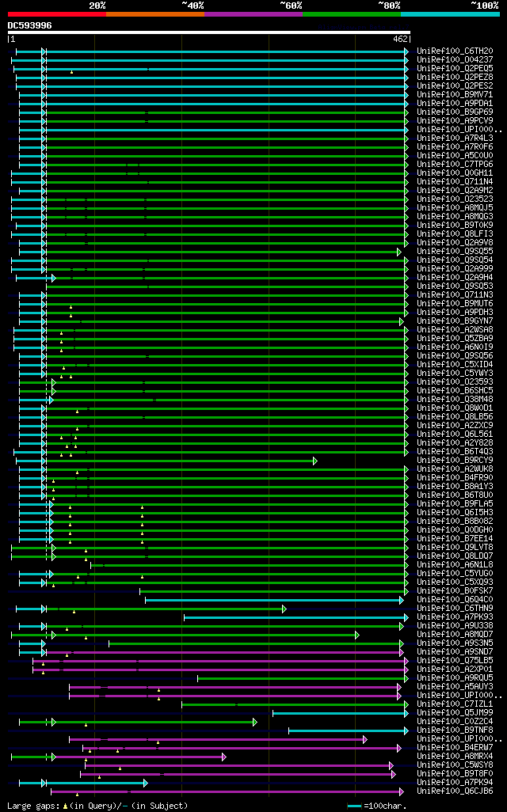Click the end arrowhead of UniRef100_B9GYN7 alignment
Viewport: 507px width, 812px height.
pyautogui.click(x=402, y=321)
